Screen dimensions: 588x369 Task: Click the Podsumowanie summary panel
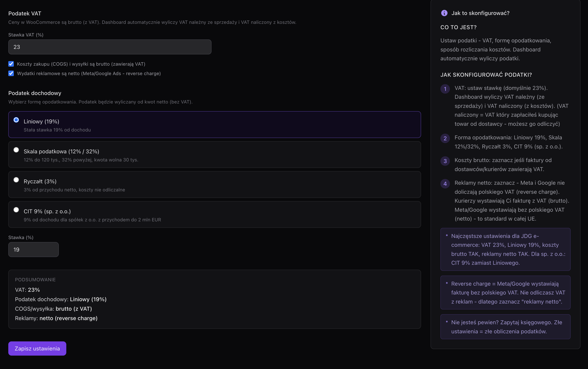pyautogui.click(x=214, y=299)
